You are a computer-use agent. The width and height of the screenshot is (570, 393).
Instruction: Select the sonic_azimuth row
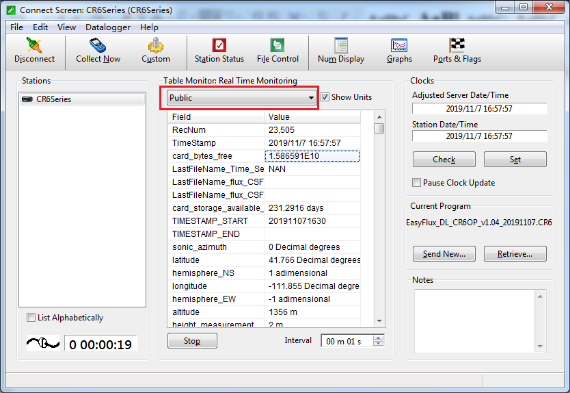click(x=264, y=247)
